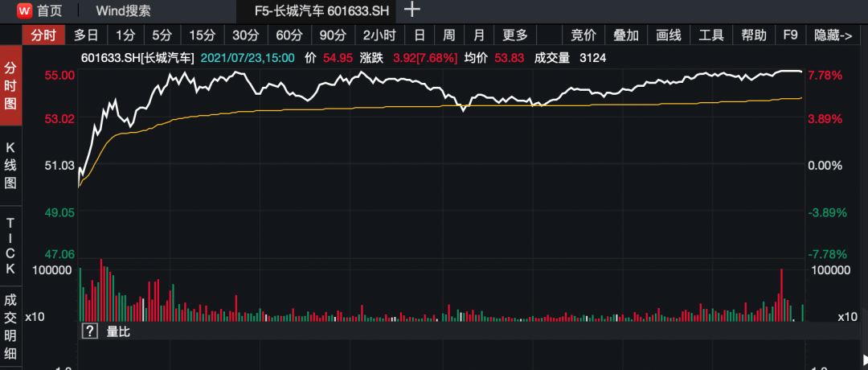
Task: Click the -7.78% percent axis label
Action: 828,254
